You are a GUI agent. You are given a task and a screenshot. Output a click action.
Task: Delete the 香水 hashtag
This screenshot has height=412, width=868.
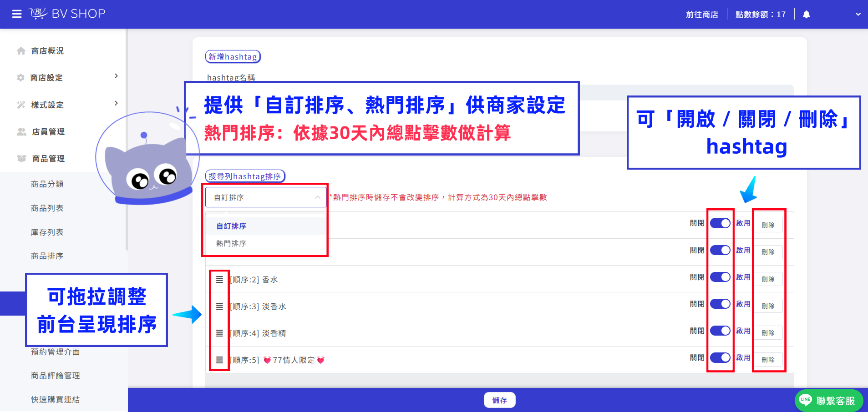point(768,279)
